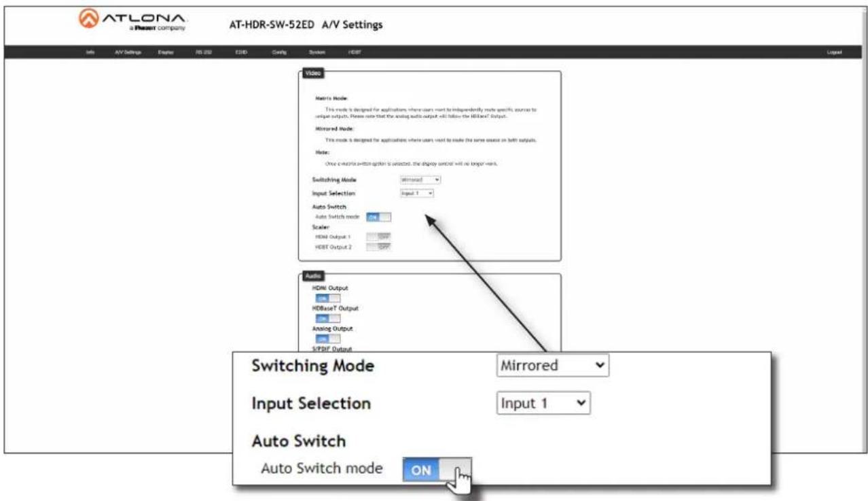
Task: Toggle the Analog Output audio switch
Action: click(x=327, y=339)
